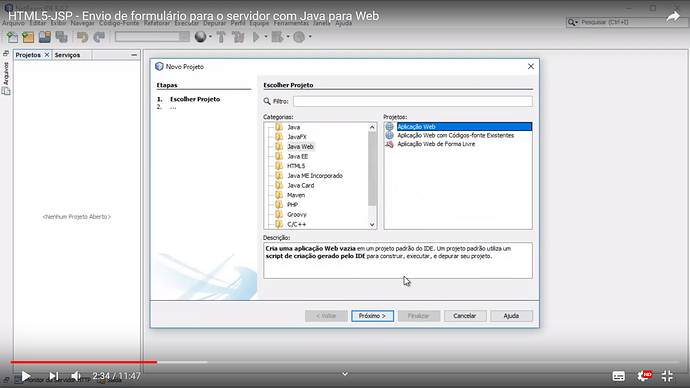Click the Open Project toolbar icon
Viewport: 690px width, 388px height.
coord(45,37)
